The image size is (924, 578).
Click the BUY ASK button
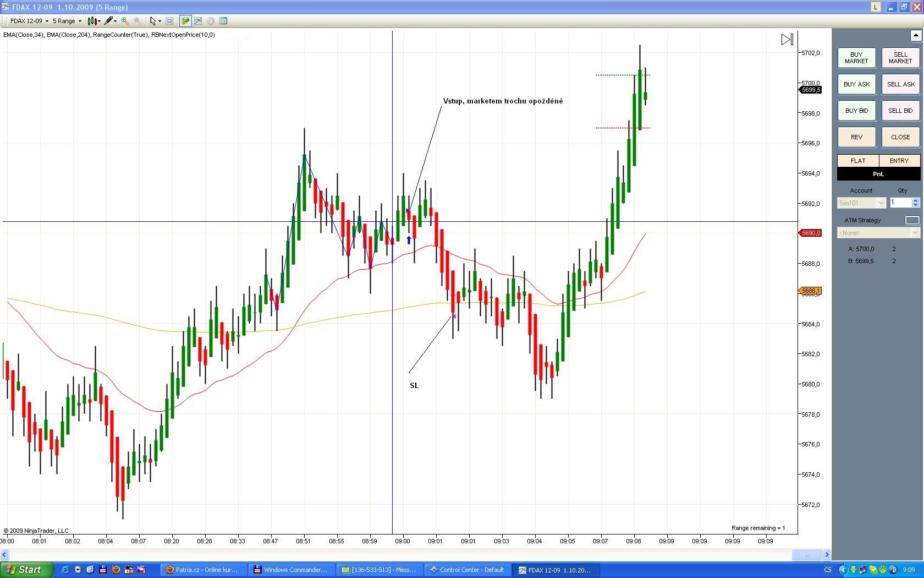click(856, 84)
